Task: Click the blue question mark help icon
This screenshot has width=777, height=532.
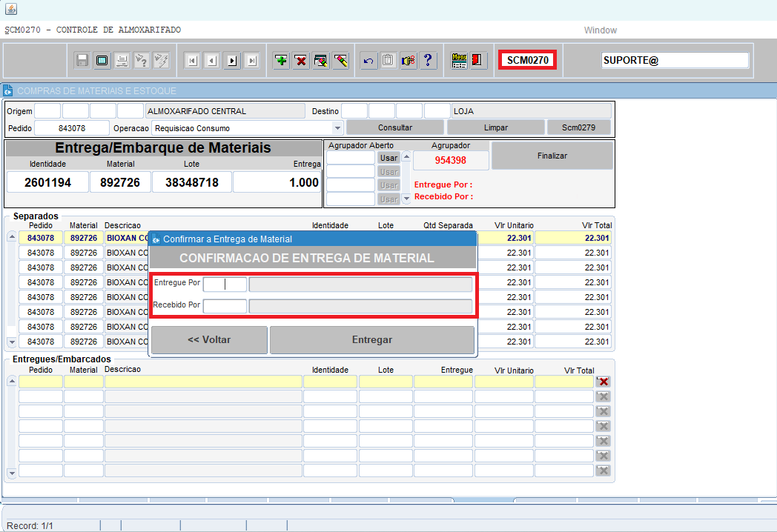Action: 427,61
